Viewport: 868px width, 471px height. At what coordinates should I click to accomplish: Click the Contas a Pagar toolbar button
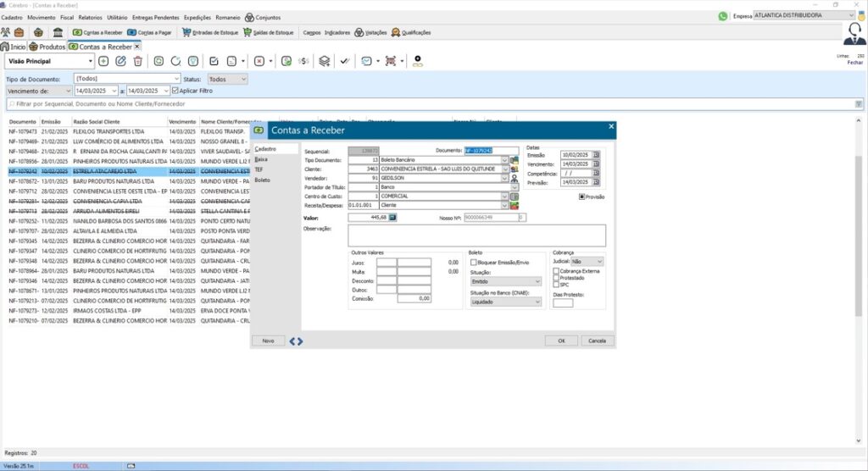pos(149,33)
